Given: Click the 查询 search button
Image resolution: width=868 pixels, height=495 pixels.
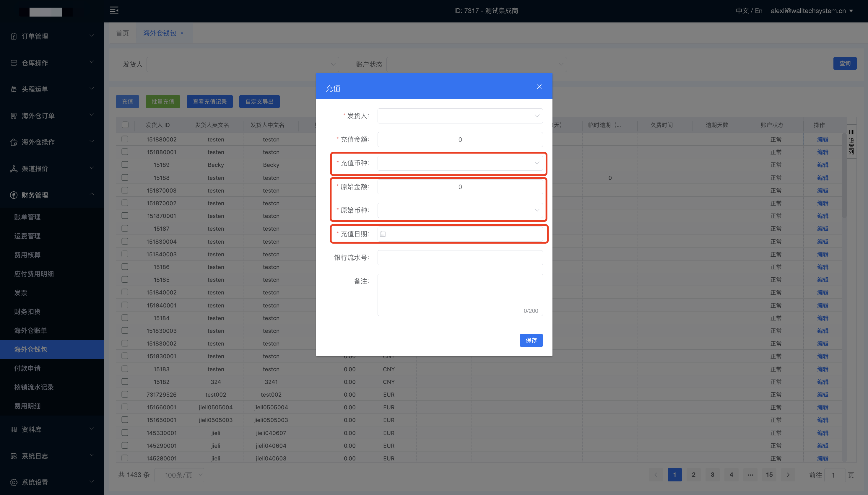Looking at the screenshot, I should coord(845,63).
